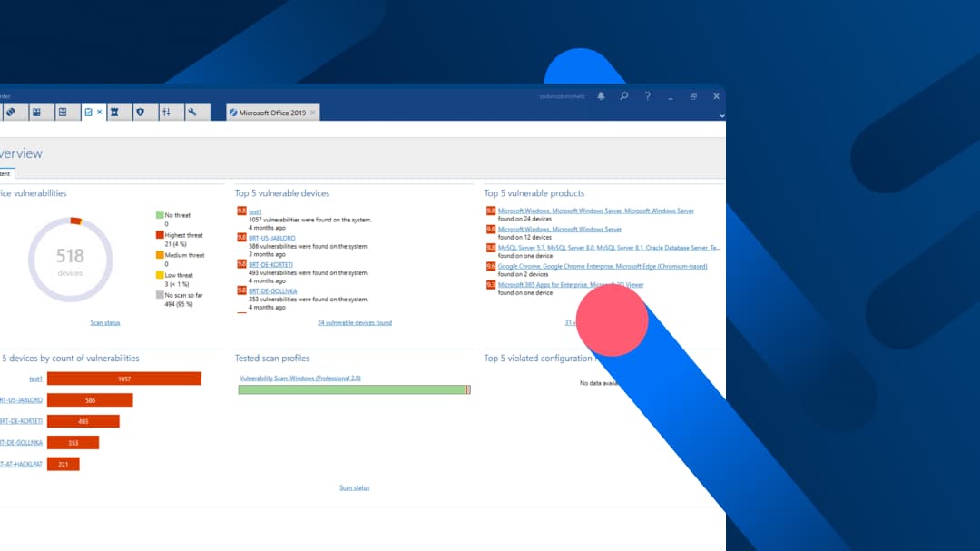Click the gray No scan so far swatch
This screenshot has height=551, width=980.
(x=160, y=295)
